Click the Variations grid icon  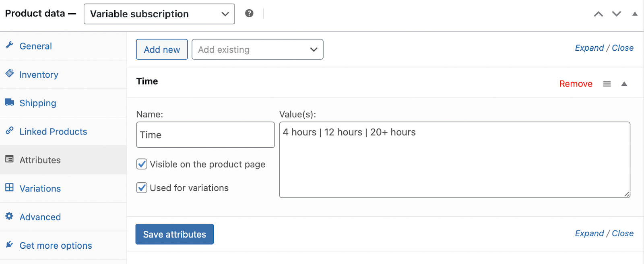(10, 188)
